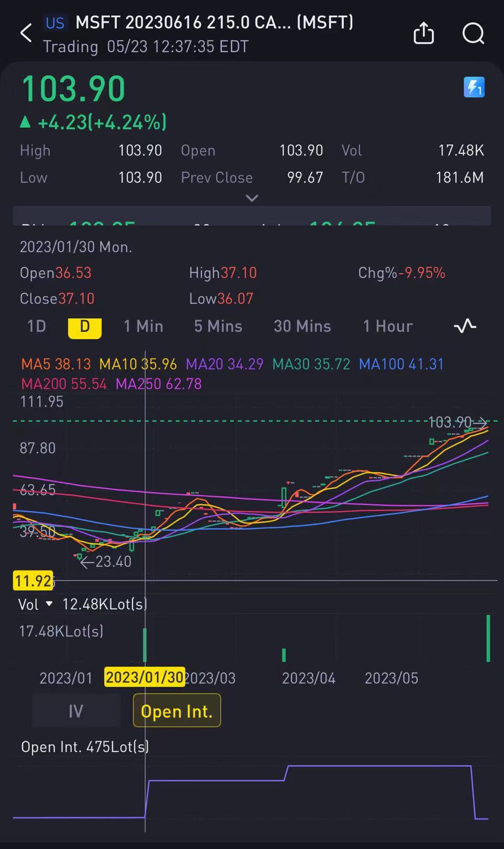Tap the Prev Close 99.67 value
504x849 pixels.
[x=305, y=177]
